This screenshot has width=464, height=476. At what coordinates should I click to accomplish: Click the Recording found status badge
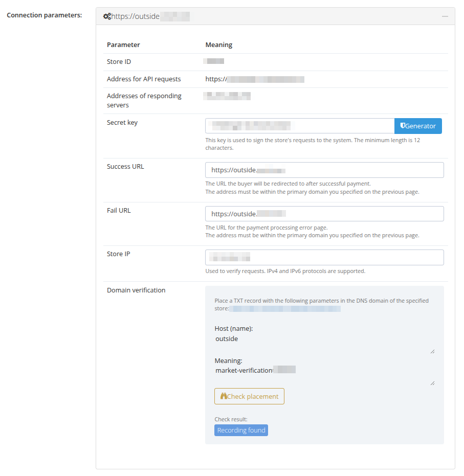(240, 430)
